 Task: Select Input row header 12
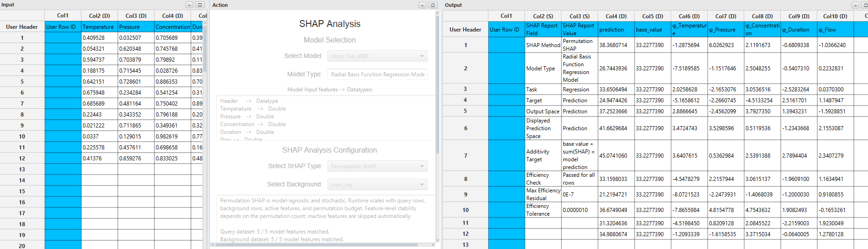pos(22,158)
